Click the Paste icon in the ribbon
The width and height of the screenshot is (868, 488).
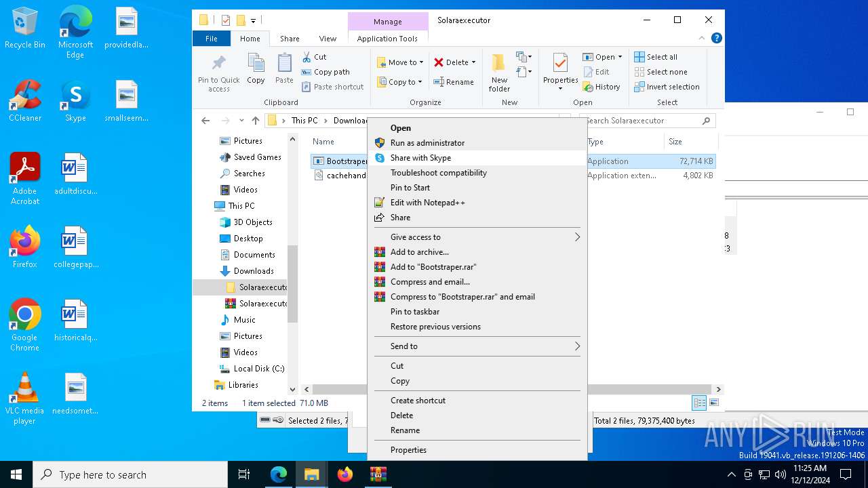pyautogui.click(x=284, y=64)
